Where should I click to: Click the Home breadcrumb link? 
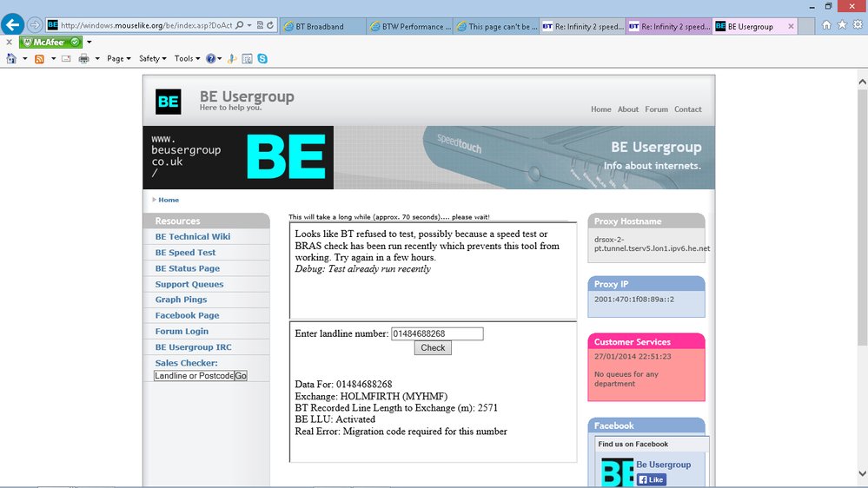pos(169,200)
